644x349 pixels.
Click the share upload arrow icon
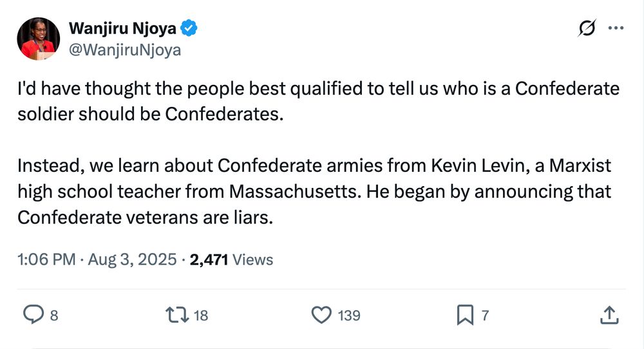(x=609, y=315)
